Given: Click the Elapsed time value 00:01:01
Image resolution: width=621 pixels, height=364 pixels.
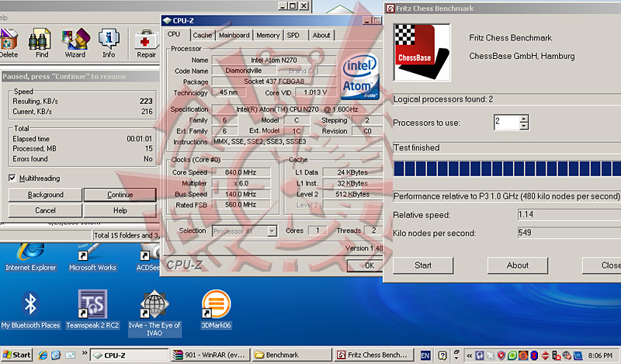Looking at the screenshot, I should coord(140,139).
